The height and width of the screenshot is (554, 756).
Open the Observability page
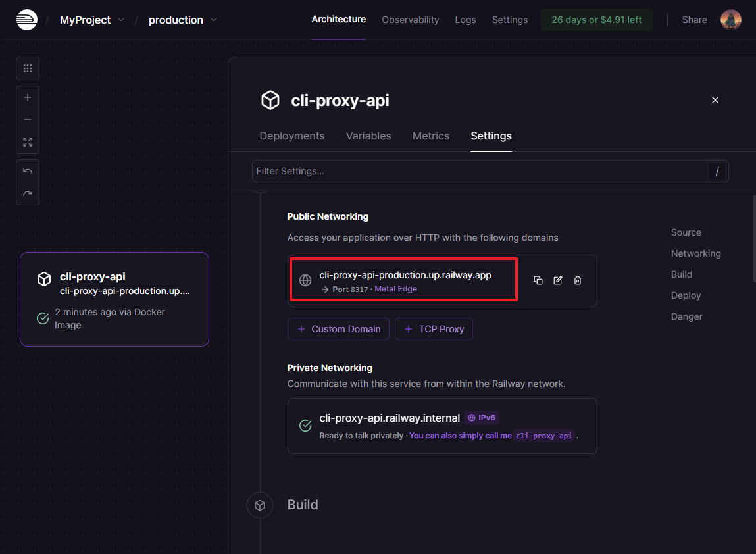click(x=410, y=20)
